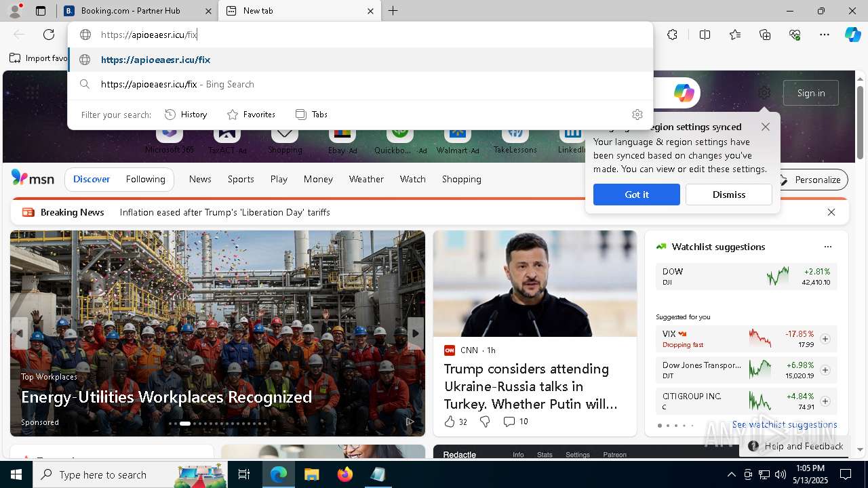Open the Watch section in MSN

[413, 179]
